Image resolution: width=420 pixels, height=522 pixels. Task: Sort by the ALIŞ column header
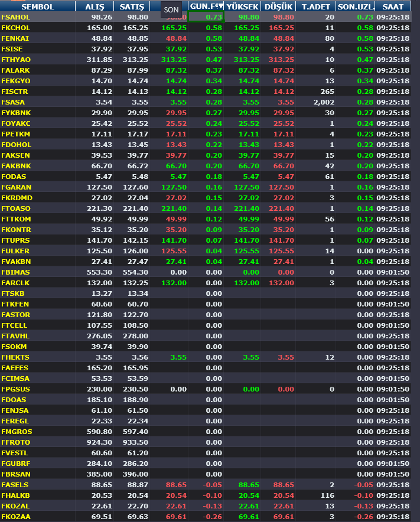click(x=95, y=6)
